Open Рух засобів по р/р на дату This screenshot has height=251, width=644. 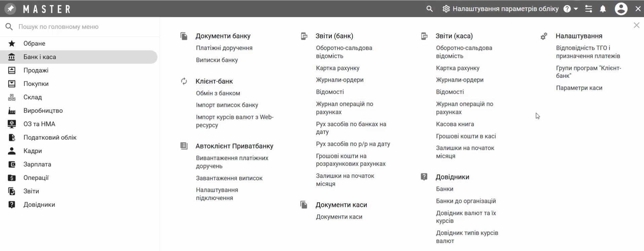click(x=353, y=144)
